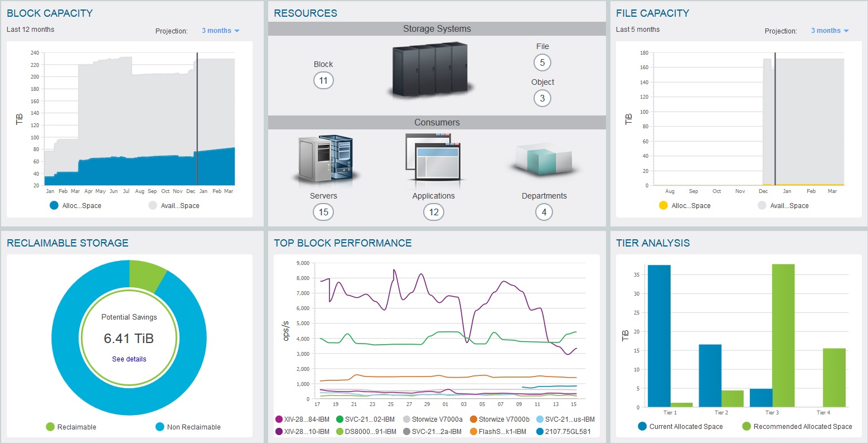Open the Projection 3 months dropdown in File Capacity
Screen dimensions: 868x444
click(x=830, y=31)
